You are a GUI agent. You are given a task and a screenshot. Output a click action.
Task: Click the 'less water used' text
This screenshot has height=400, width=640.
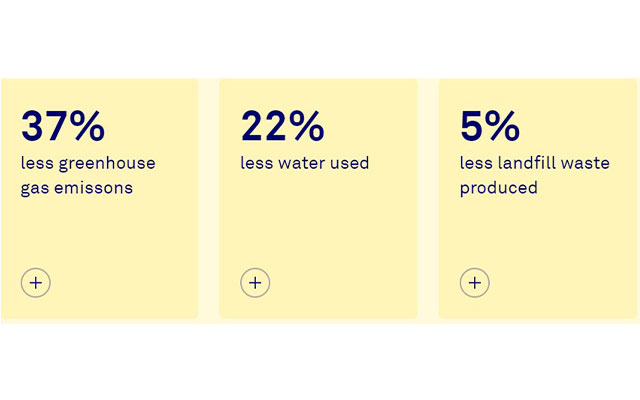[x=304, y=163]
